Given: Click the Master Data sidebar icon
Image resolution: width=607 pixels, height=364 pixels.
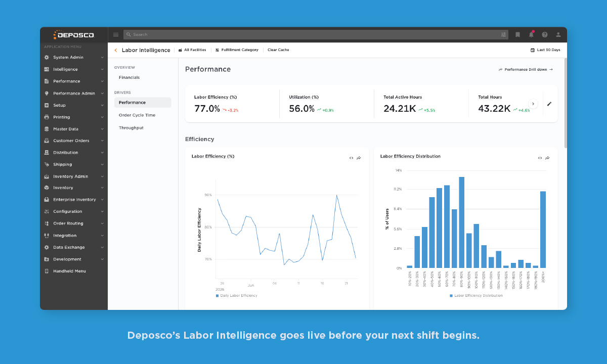Looking at the screenshot, I should (47, 129).
